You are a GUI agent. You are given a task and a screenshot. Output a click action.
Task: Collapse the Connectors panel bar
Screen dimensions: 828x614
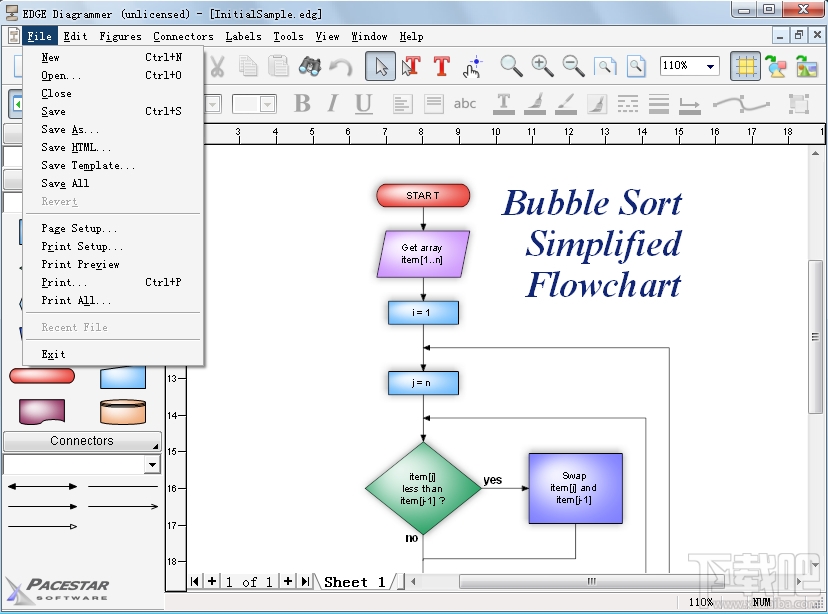(x=82, y=441)
